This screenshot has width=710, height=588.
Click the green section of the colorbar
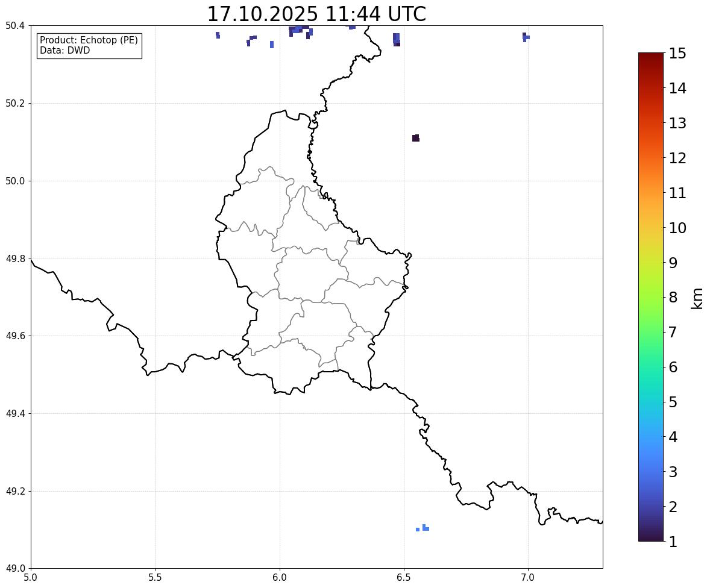click(x=651, y=317)
